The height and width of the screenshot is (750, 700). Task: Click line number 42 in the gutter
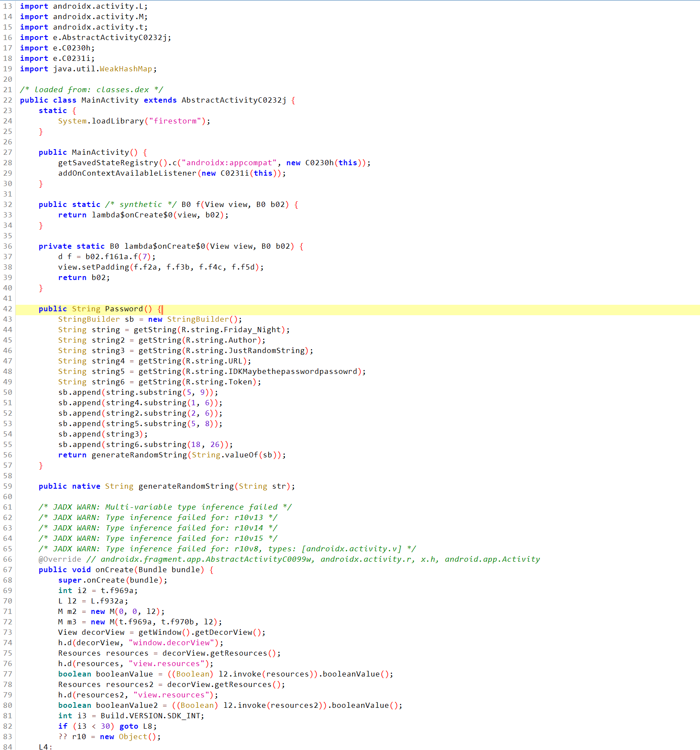click(x=8, y=309)
